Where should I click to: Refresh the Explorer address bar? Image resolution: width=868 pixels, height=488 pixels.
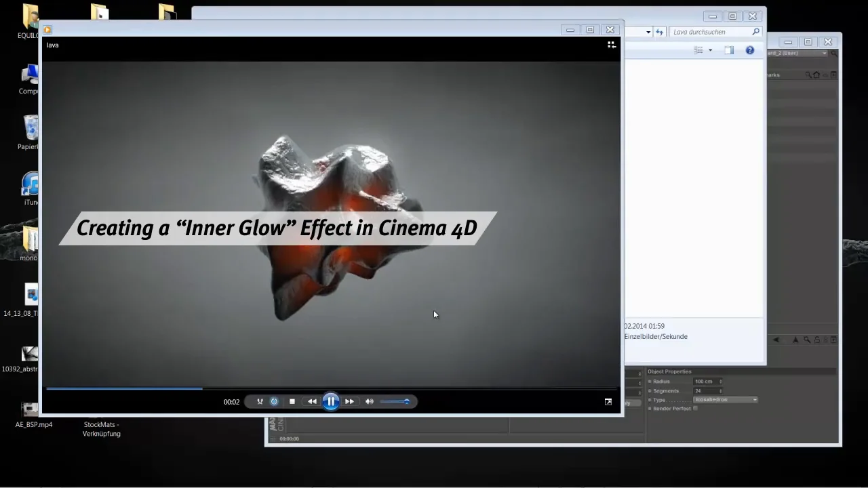click(x=659, y=32)
